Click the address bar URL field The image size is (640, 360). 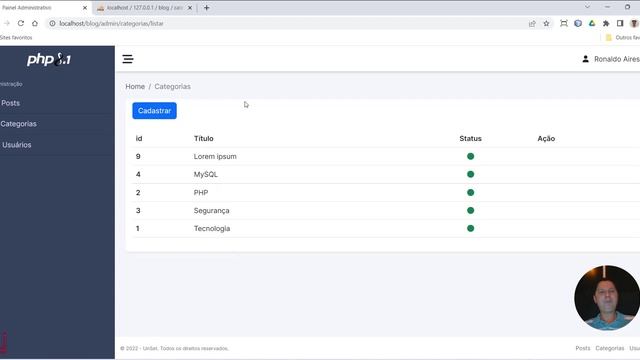286,24
